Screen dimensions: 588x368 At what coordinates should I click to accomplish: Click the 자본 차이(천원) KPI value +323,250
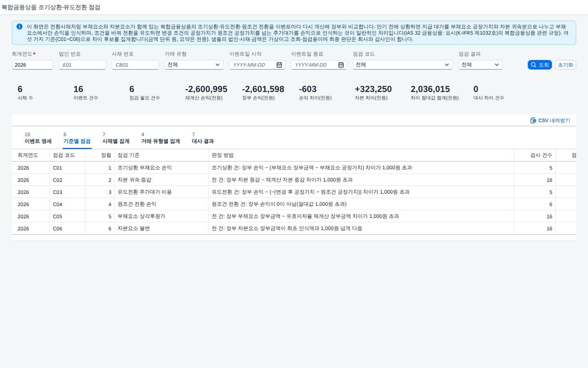tap(373, 89)
